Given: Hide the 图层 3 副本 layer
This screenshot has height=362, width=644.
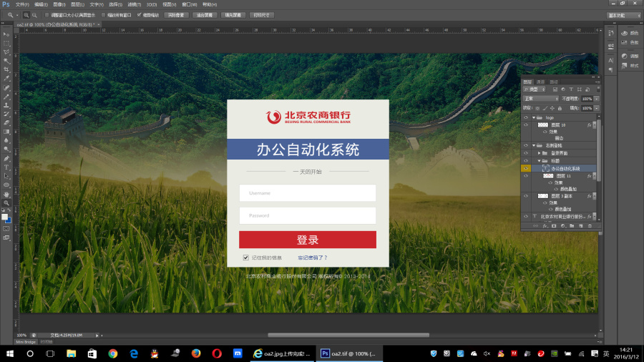Looking at the screenshot, I should [526, 196].
